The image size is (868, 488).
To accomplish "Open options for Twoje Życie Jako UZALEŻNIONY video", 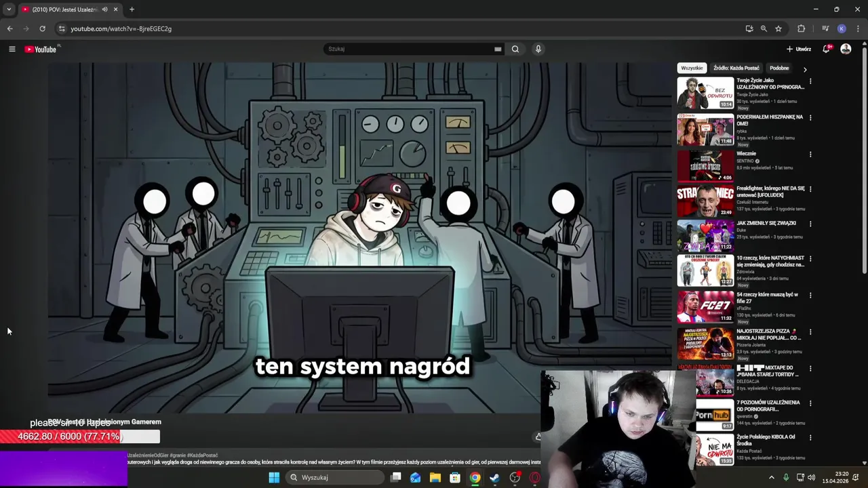I will 810,81.
